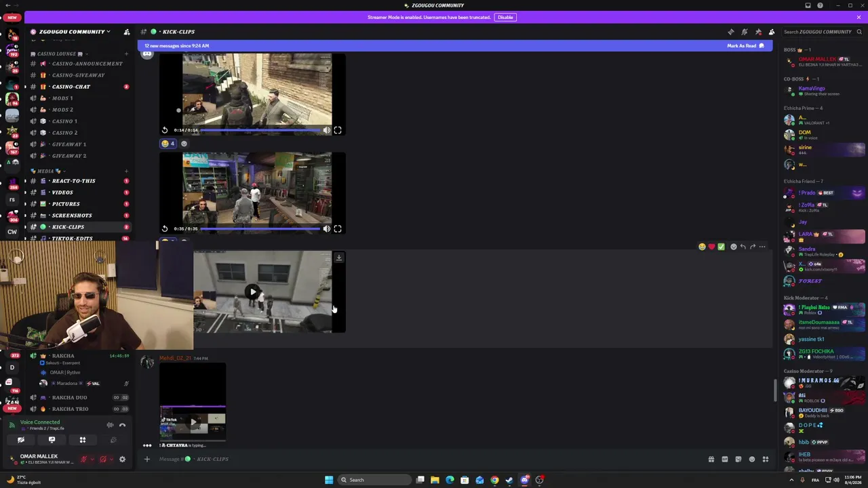Open Mehdi_DZ_21 user profile name

click(x=175, y=358)
